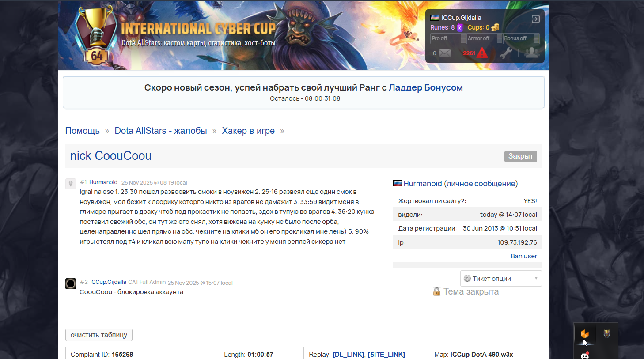The width and height of the screenshot is (644, 359).
Task: Click the IP address 109.73.192.76
Action: [x=517, y=242]
